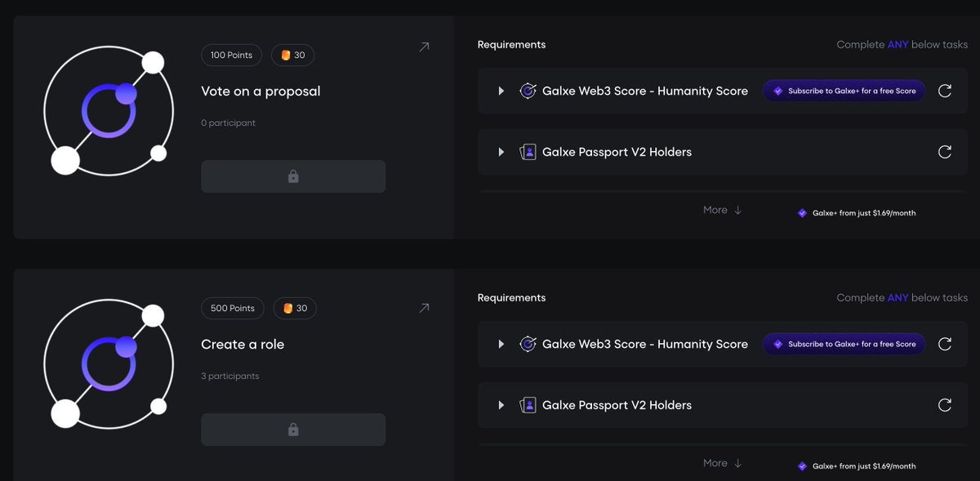Show More requirements for Vote on a proposal

click(x=723, y=210)
